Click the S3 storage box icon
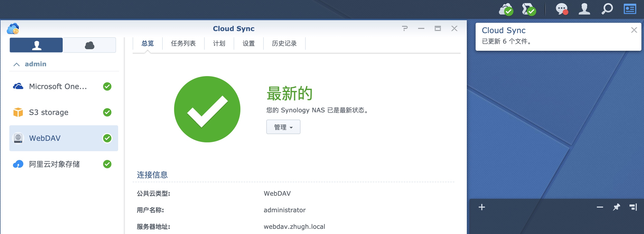 pyautogui.click(x=18, y=112)
